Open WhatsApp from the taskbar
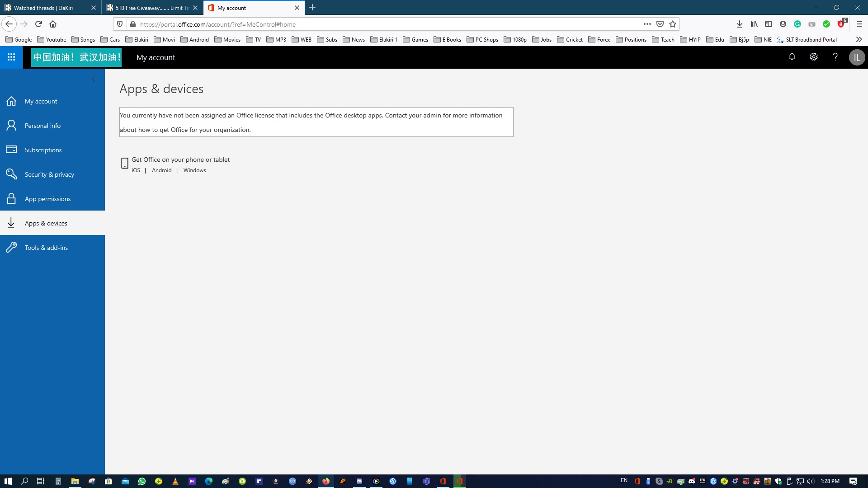 (142, 481)
